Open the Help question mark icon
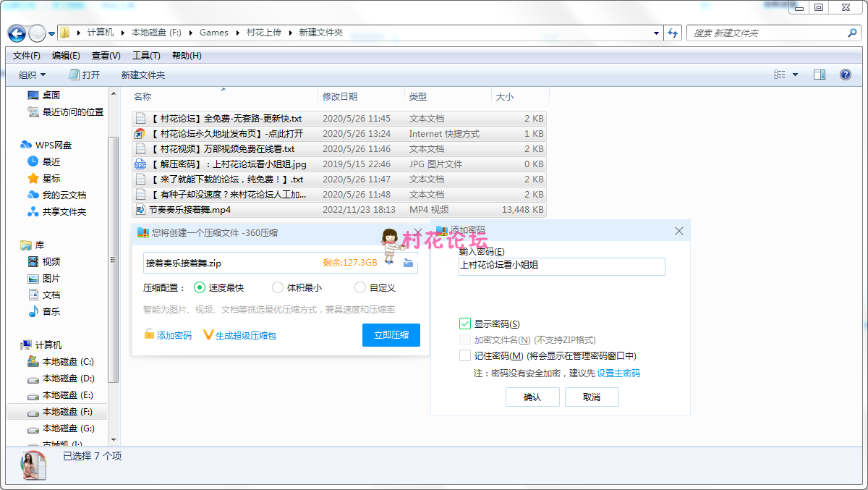The width and height of the screenshot is (868, 490). [845, 75]
